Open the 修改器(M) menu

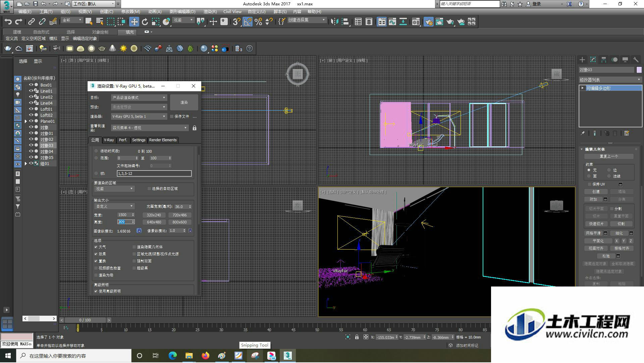point(130,12)
